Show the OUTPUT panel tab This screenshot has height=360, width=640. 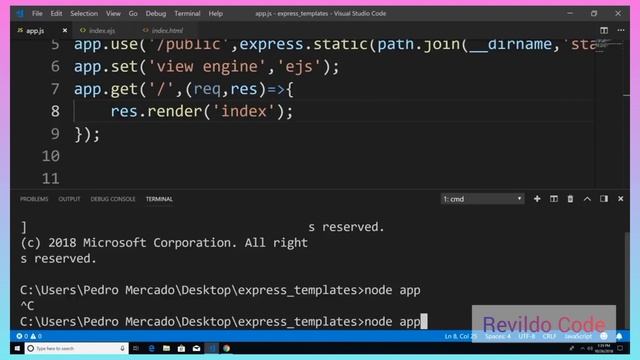click(69, 199)
